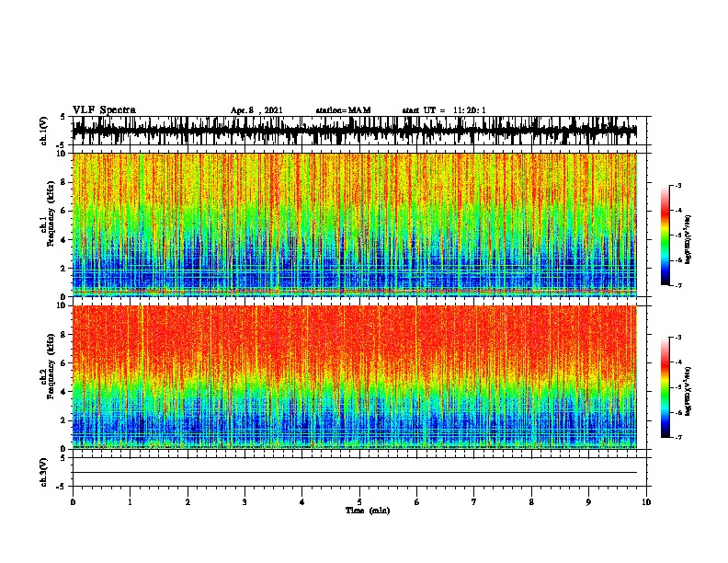Click the '-7' tick on lower colorbar
Image resolution: width=728 pixels, height=563 pixels.
[677, 438]
